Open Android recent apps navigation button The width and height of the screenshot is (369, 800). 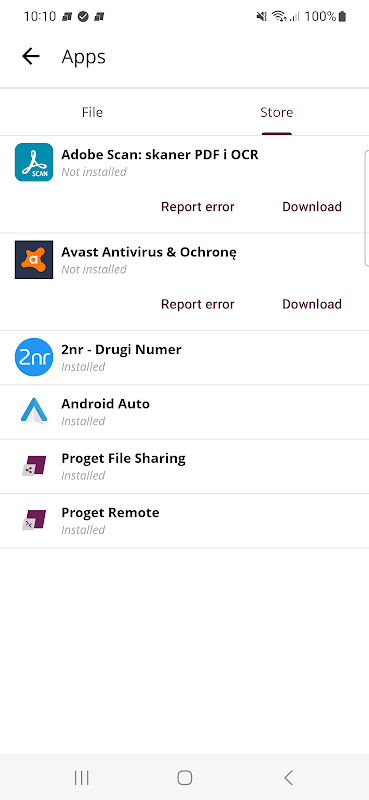pos(82,778)
